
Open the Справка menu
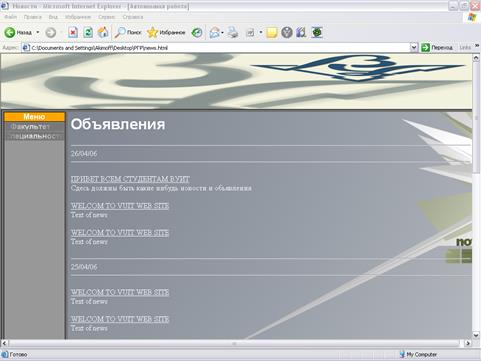133,17
